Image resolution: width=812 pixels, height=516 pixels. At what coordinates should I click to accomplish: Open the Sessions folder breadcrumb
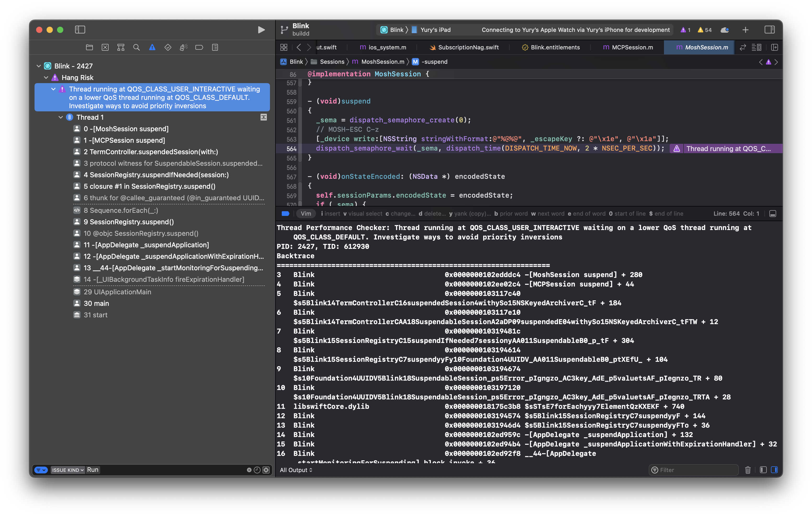[328, 62]
